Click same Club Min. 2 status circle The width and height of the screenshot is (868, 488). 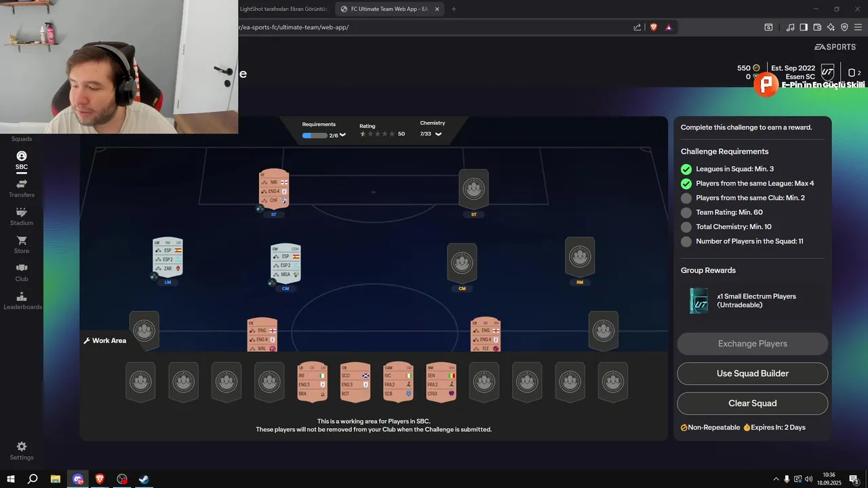point(686,198)
